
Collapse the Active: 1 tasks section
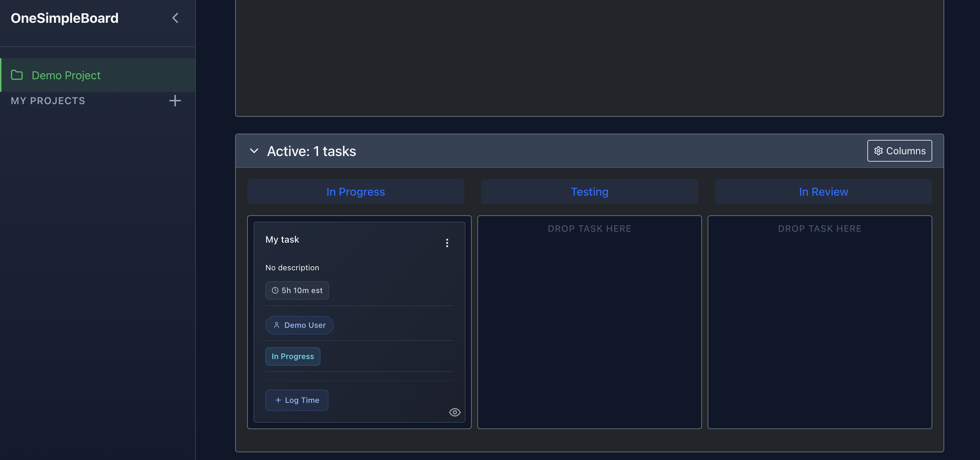click(254, 150)
